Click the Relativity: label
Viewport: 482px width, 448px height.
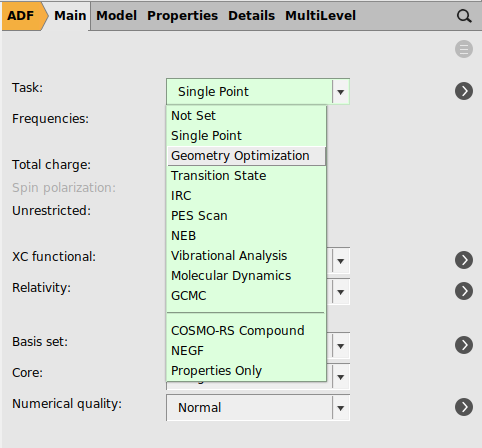[x=41, y=288]
